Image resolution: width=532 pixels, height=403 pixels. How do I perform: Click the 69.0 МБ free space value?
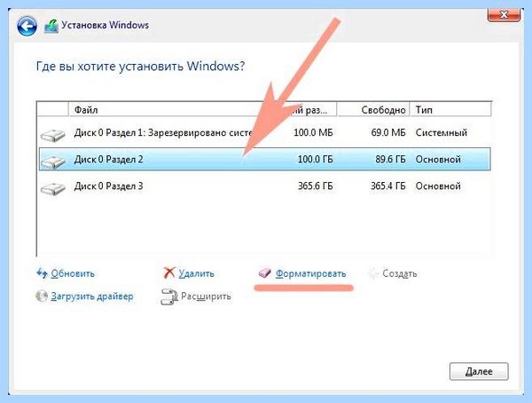click(388, 133)
